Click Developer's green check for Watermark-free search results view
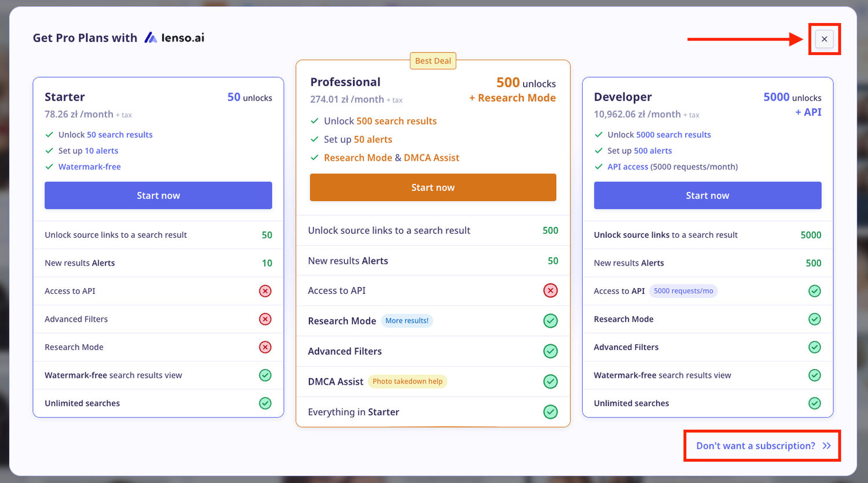This screenshot has height=483, width=868. (815, 375)
